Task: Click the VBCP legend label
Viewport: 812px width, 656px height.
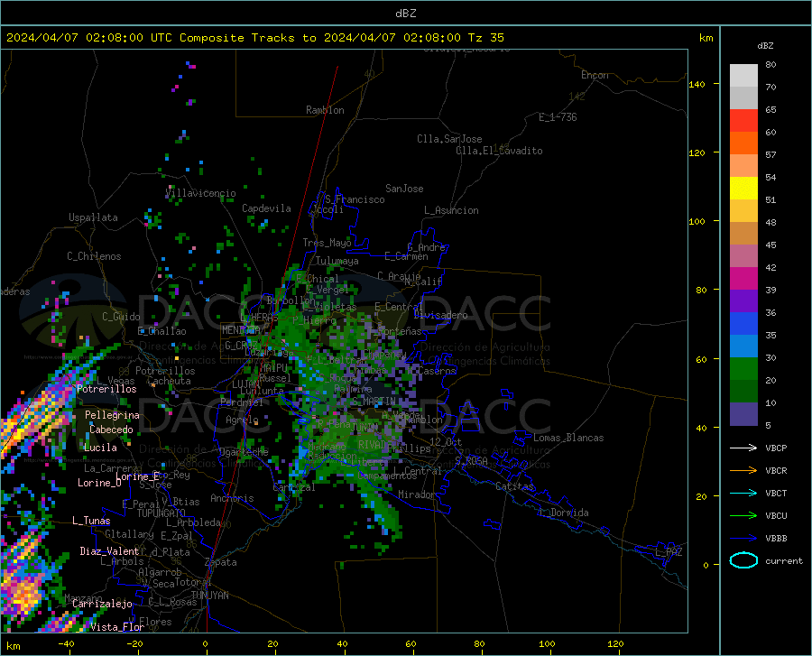Action: tap(776, 448)
